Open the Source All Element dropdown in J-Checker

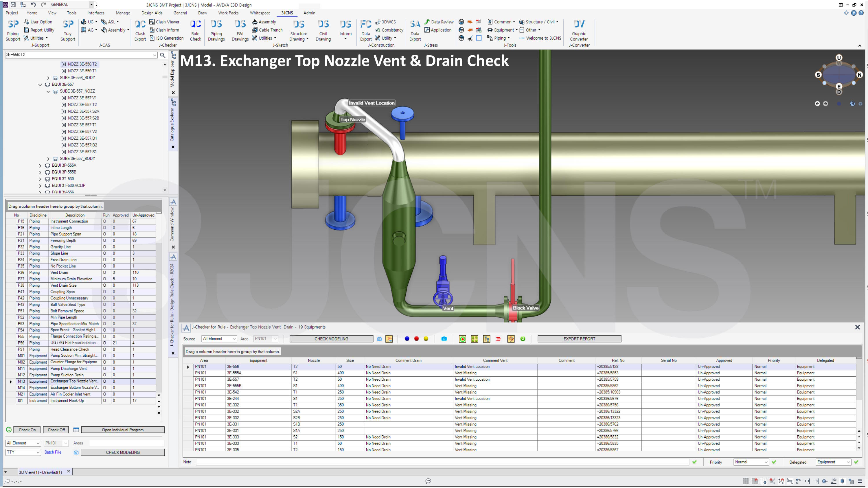pos(219,339)
